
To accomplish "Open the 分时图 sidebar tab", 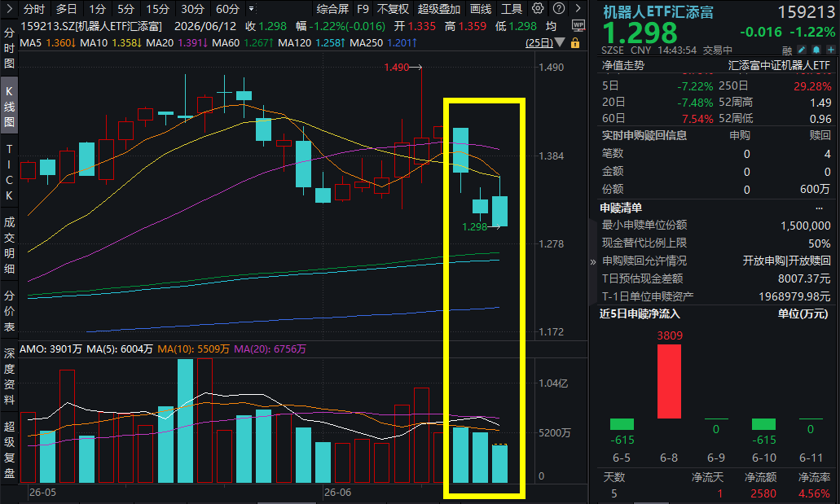I will tap(9, 48).
